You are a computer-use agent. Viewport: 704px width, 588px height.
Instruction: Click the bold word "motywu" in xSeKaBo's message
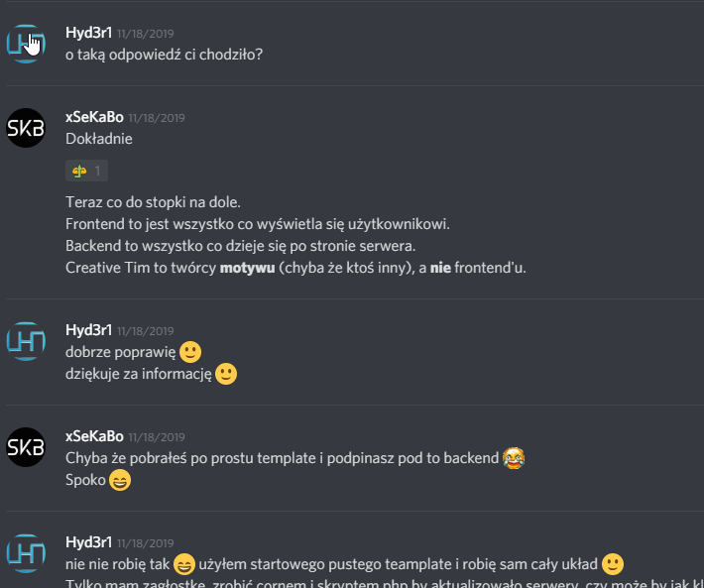coord(247,268)
